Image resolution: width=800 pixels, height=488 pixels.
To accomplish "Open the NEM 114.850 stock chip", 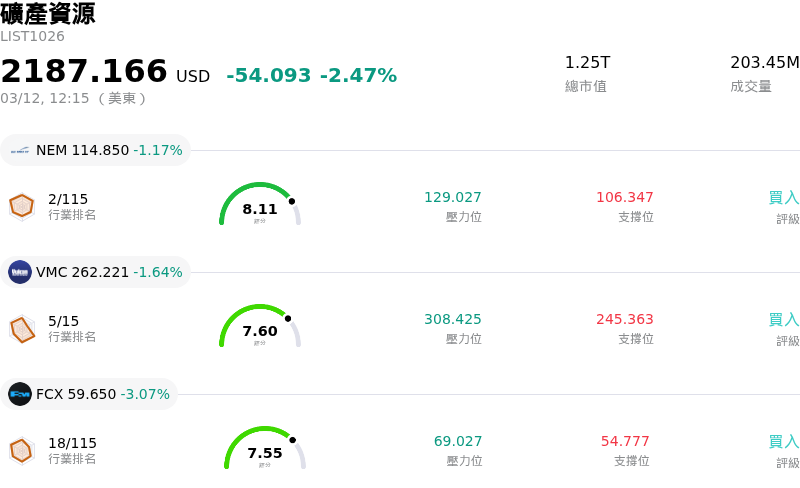I will tap(96, 151).
